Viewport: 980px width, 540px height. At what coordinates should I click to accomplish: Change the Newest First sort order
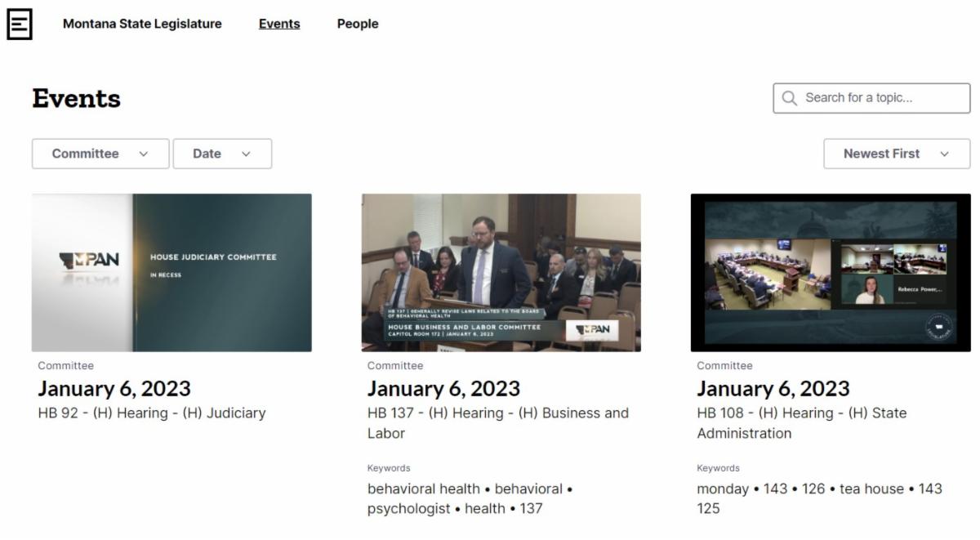coord(897,154)
